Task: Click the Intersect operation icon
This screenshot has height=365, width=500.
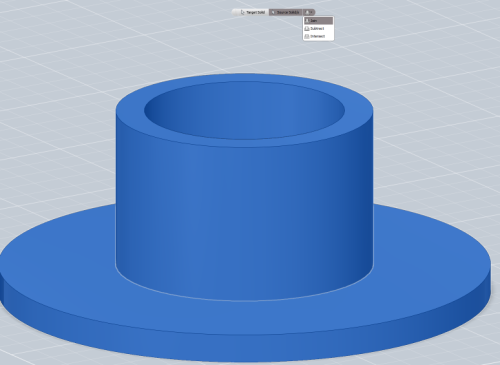Action: coord(307,36)
